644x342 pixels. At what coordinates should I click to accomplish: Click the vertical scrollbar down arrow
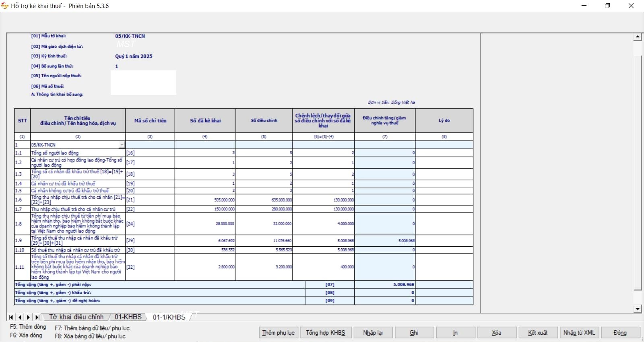[x=638, y=309]
